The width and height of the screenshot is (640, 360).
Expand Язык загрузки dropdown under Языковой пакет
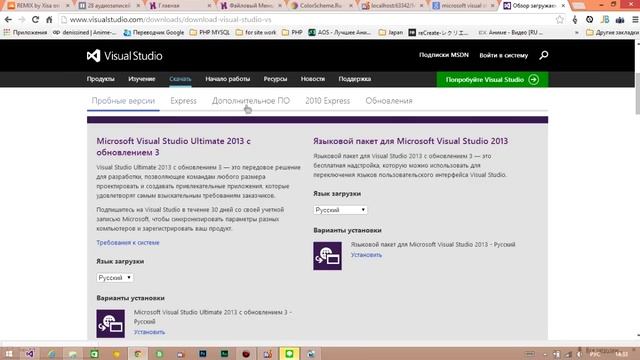pos(340,210)
